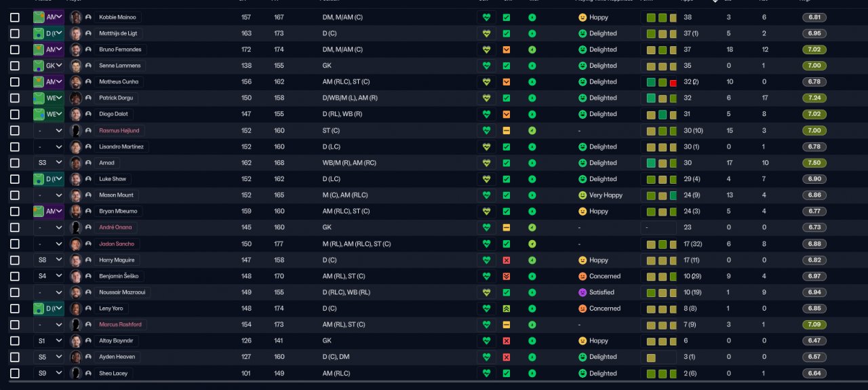868x390 pixels.
Task: Click the concerned face icon in Leny Yoro's row
Action: point(582,309)
